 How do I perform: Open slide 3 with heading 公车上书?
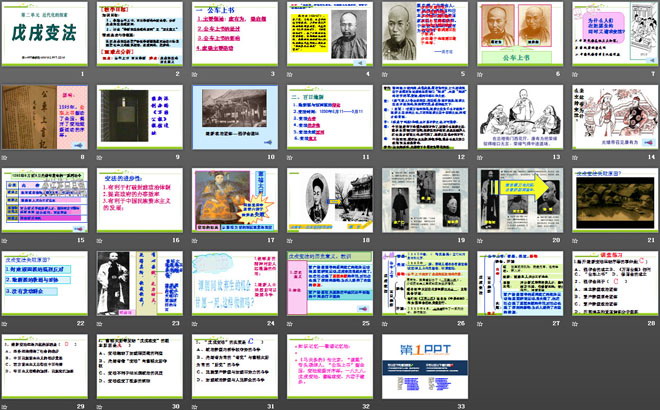click(x=234, y=36)
